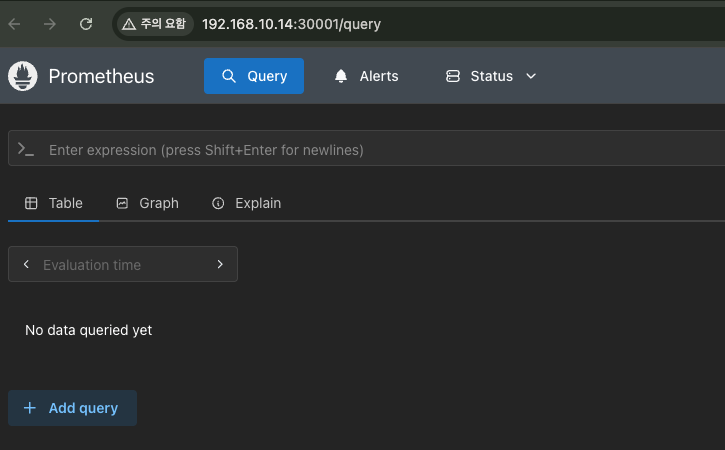Click the URL 192.168.10.14:30001/query
The height and width of the screenshot is (450, 725).
[291, 24]
